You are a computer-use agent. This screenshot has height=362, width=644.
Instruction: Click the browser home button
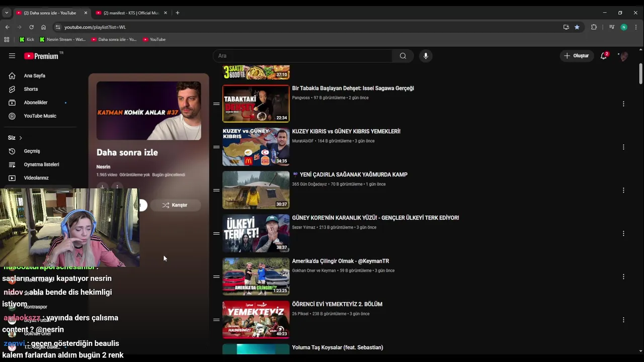tap(43, 27)
